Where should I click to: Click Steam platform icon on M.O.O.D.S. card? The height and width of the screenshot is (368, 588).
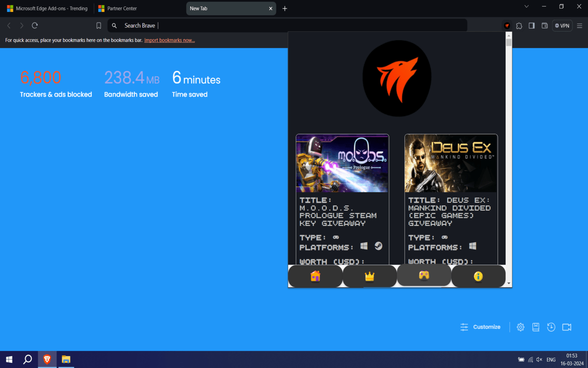pos(378,246)
